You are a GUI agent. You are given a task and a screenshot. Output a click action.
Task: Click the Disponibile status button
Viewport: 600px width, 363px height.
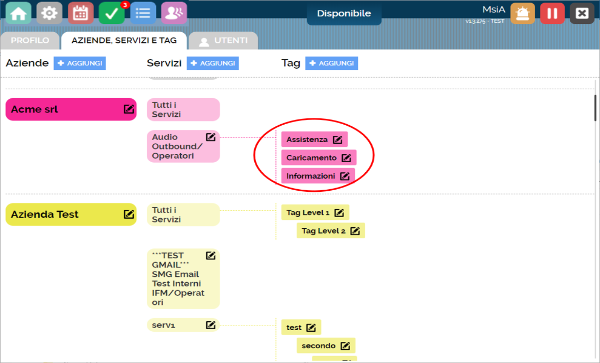point(344,13)
